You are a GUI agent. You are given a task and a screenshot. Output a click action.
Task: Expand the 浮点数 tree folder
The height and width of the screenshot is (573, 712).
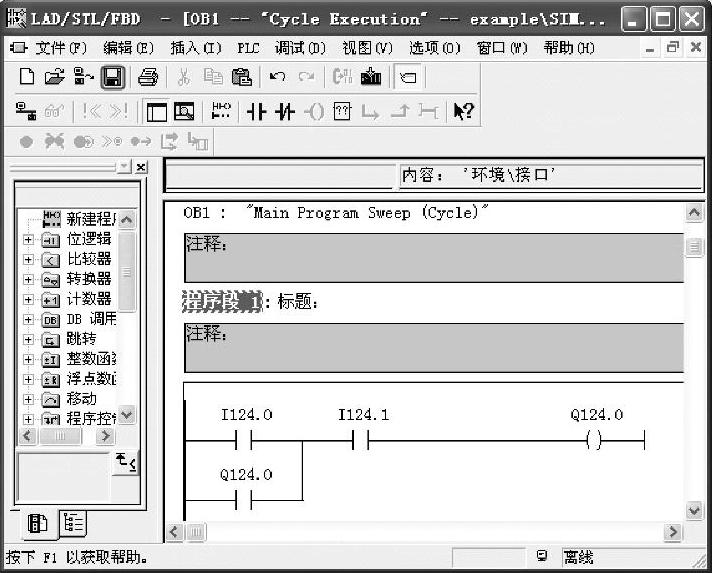tap(28, 379)
